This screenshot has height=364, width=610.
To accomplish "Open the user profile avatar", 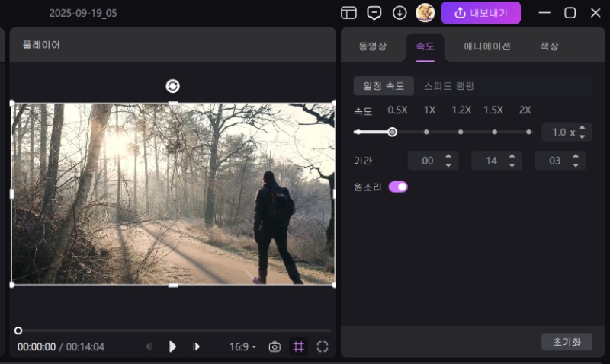I will [425, 13].
